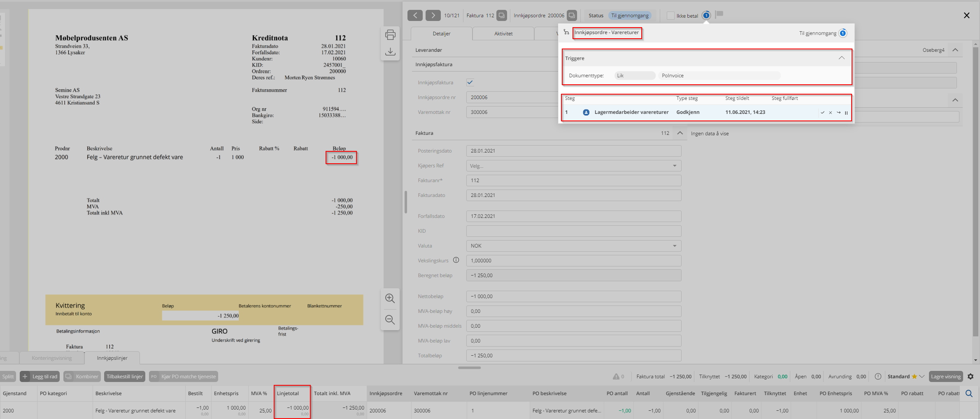Screen dimensions: 980x419
Task: Zoom out on the document preview
Action: 390,320
